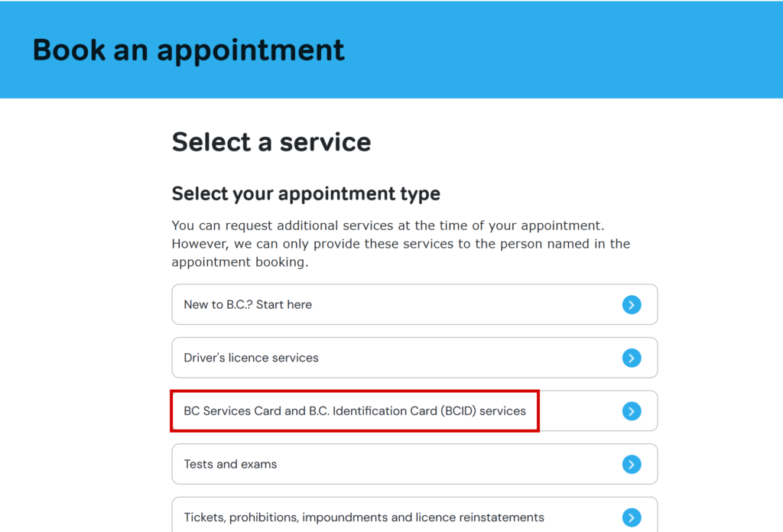Viewport: 783px width, 532px height.
Task: Click the Driver's licence services arrow icon
Action: tap(632, 358)
